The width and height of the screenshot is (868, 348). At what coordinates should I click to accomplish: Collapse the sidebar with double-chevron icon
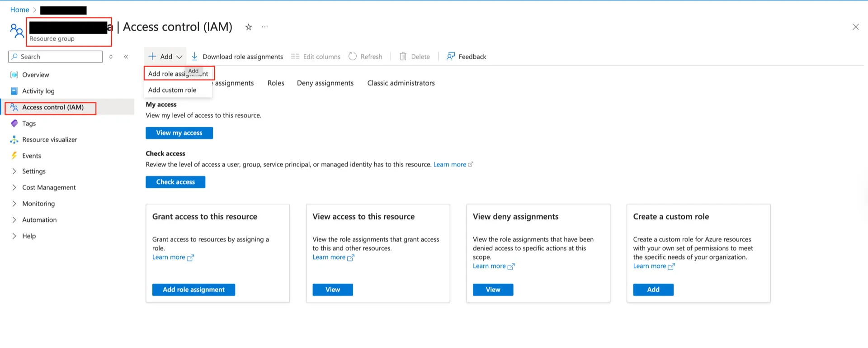click(x=126, y=57)
